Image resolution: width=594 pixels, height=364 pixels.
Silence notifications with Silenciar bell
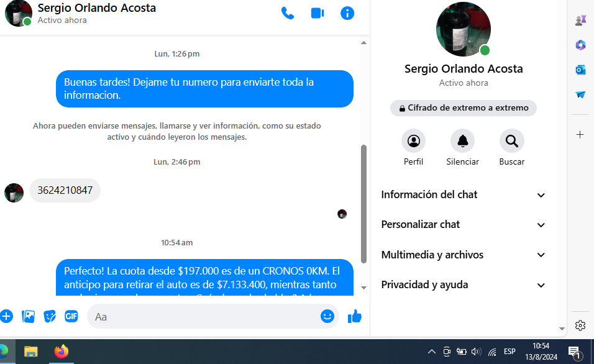(x=462, y=142)
